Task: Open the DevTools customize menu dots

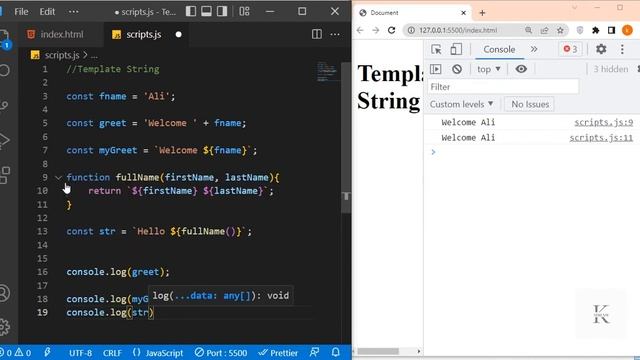Action: (x=622, y=49)
